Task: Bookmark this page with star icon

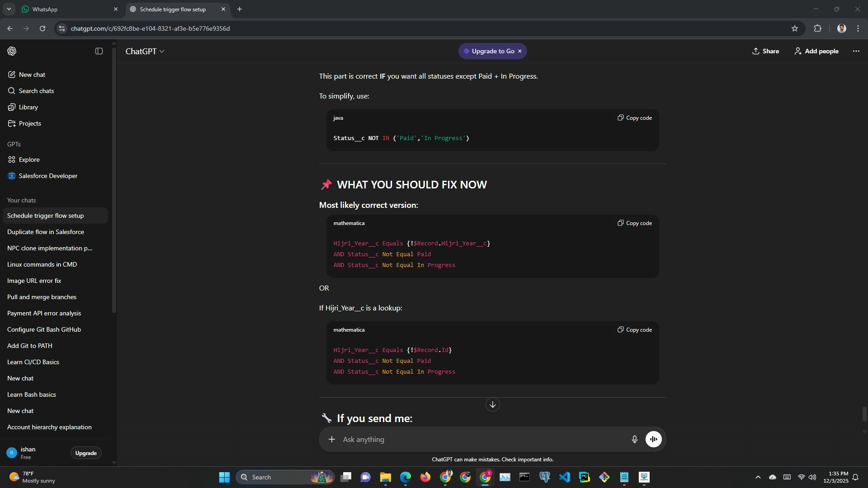Action: click(x=794, y=28)
